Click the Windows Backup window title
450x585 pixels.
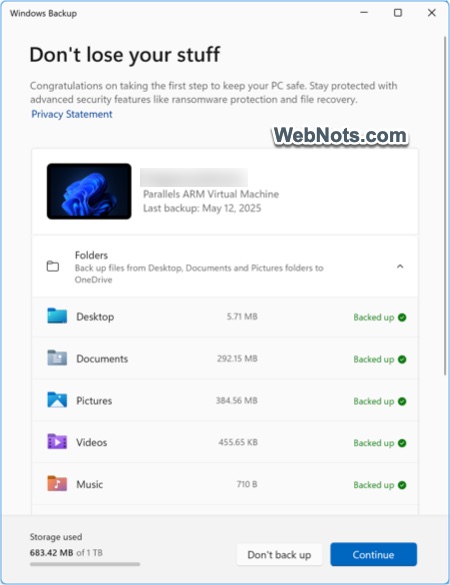(x=43, y=13)
